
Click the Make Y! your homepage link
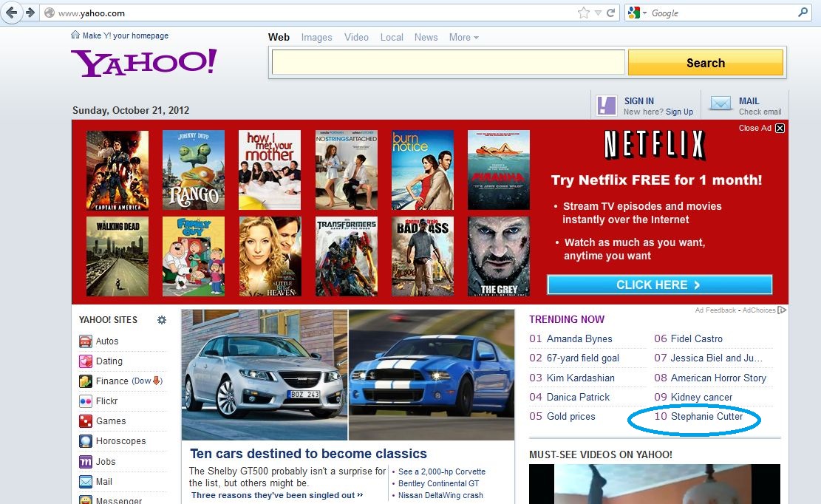(x=125, y=35)
